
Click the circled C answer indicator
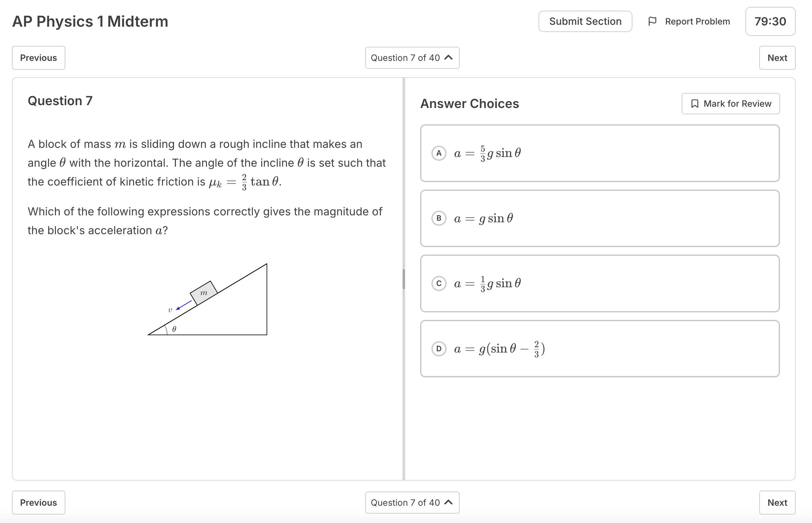439,283
